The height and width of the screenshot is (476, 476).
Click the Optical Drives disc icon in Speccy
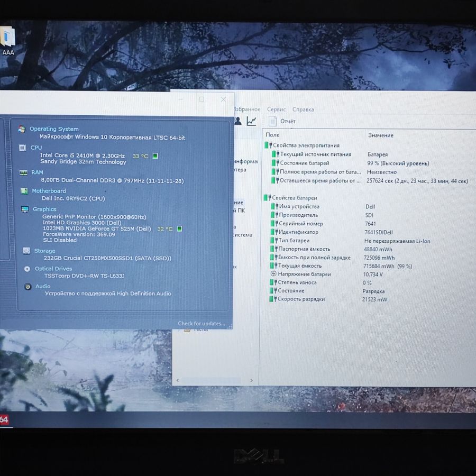28,269
